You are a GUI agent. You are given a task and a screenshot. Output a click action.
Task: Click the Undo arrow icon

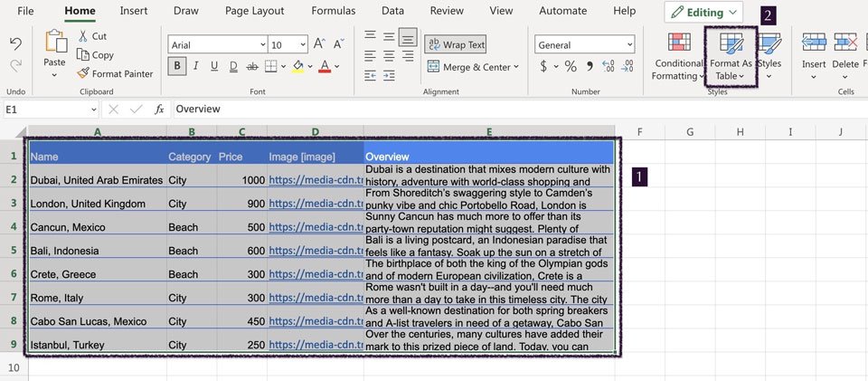[16, 44]
